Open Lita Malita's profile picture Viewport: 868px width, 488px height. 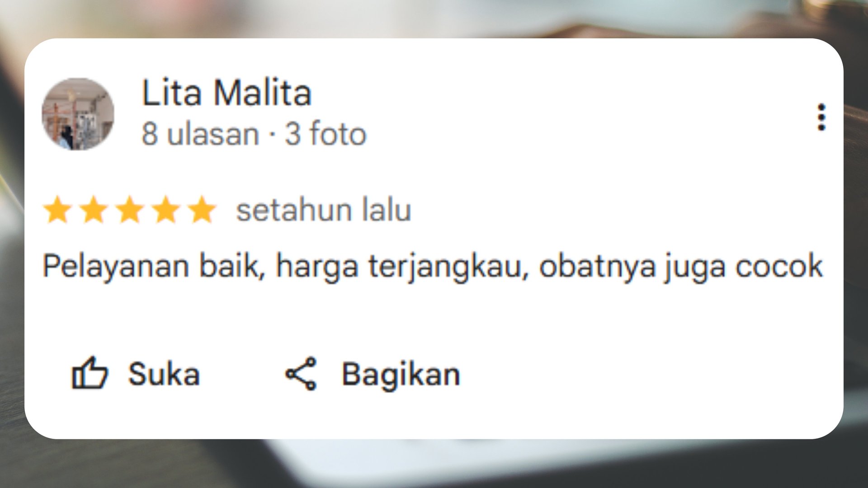pos(78,114)
